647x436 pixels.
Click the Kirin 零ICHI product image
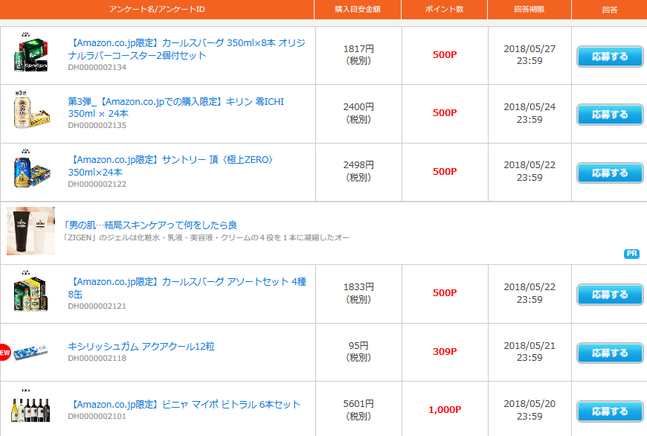coord(31,111)
